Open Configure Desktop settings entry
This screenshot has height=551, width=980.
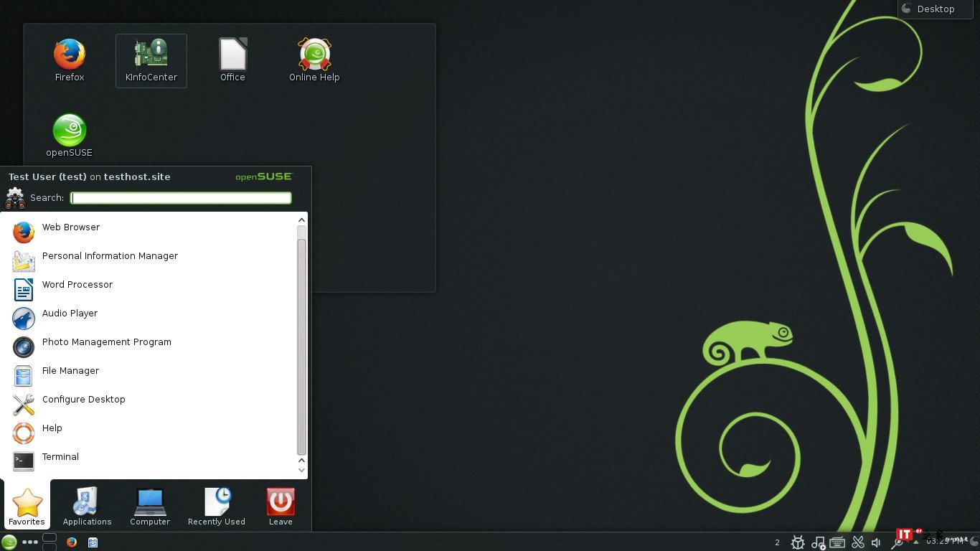click(83, 400)
